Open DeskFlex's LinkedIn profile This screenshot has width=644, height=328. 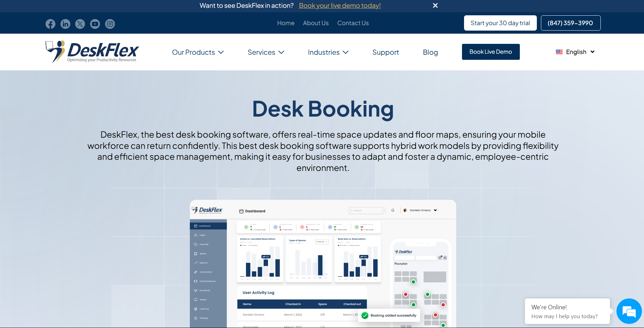click(65, 24)
